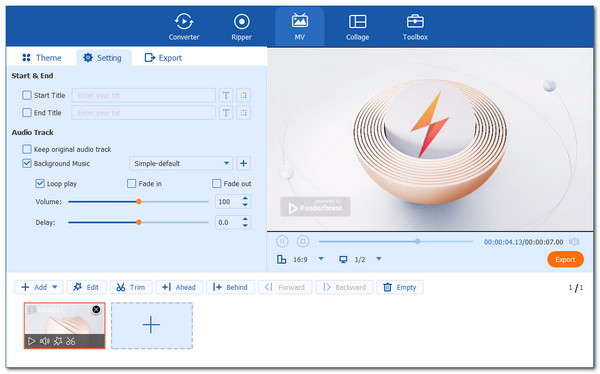This screenshot has width=600, height=374.
Task: Edit the clip via thumbnail wand icon
Action: (58, 341)
